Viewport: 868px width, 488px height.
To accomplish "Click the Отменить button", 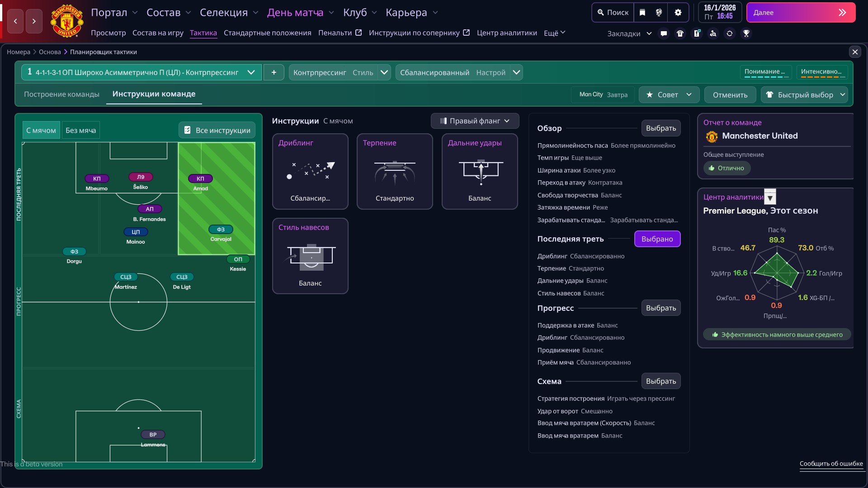I will 730,95.
